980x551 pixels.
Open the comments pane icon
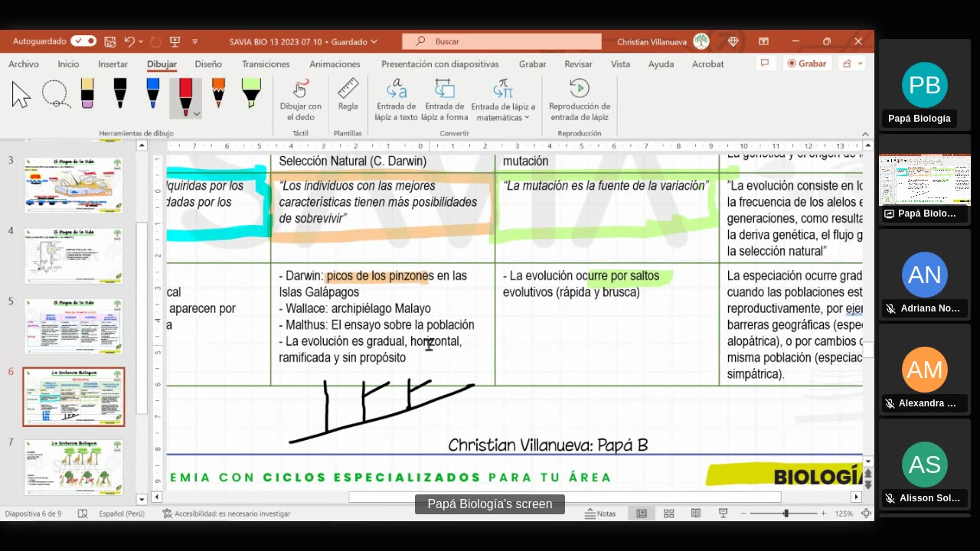(763, 64)
